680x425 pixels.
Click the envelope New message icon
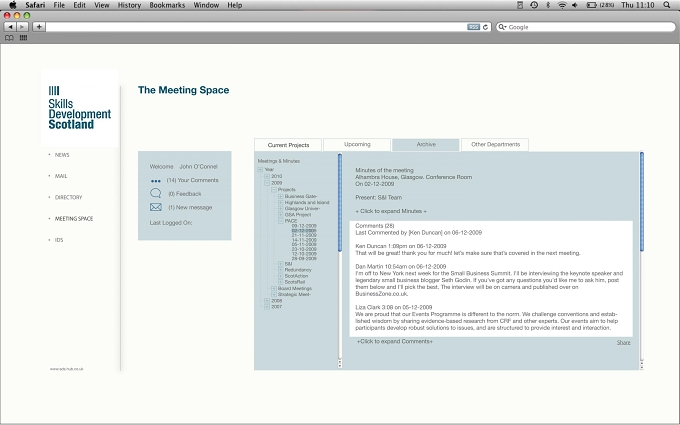tap(156, 207)
